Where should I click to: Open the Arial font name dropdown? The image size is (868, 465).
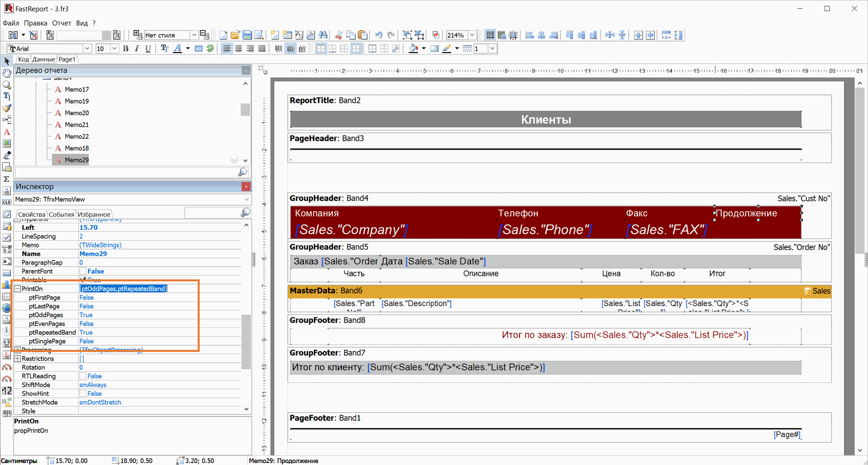(87, 48)
